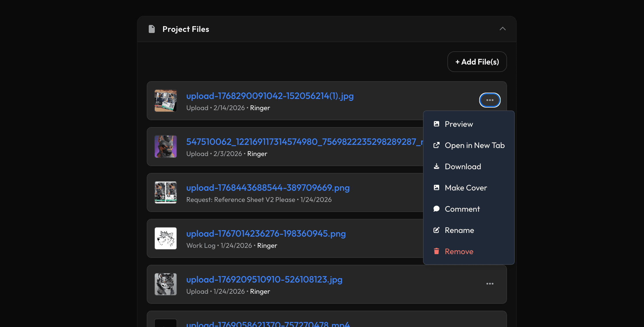Click the Download icon for the file
This screenshot has height=327, width=644.
(x=436, y=166)
